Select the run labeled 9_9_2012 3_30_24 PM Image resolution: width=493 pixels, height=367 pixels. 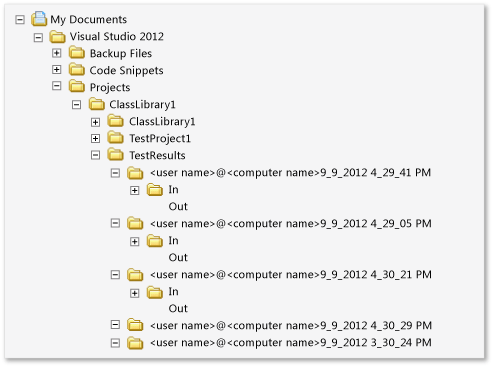click(x=291, y=343)
